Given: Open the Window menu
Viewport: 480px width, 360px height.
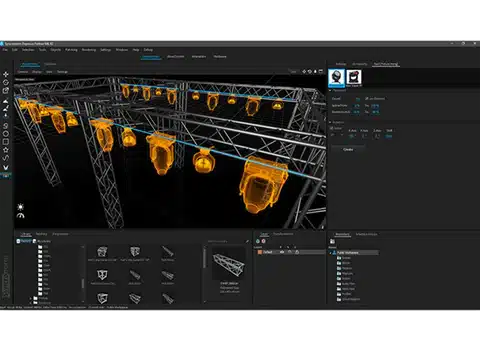Looking at the screenshot, I should point(122,50).
